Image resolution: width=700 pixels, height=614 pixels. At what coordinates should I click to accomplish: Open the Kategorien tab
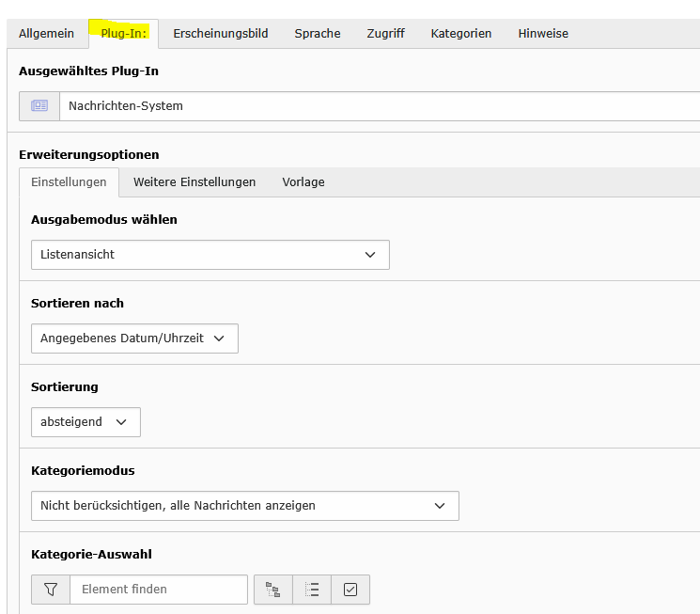461,34
